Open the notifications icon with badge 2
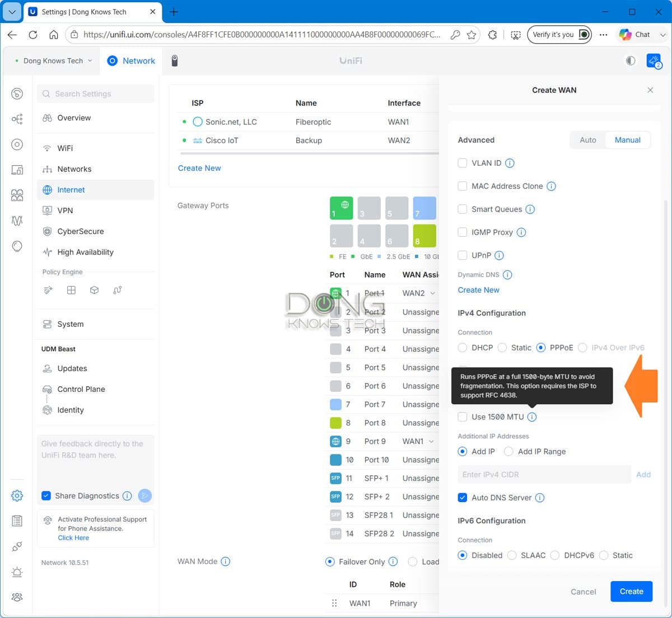The width and height of the screenshot is (672, 618). 654,60
